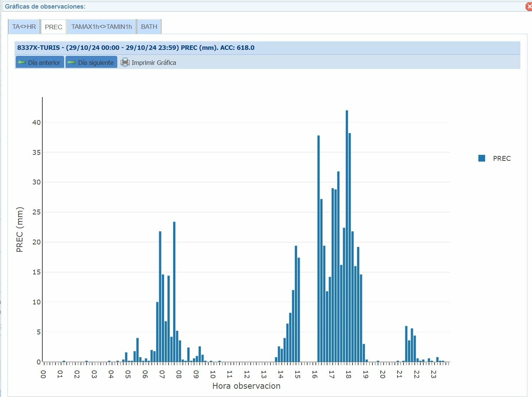
Task: Click the 8337X-TURIS chart title header
Action: coord(136,48)
